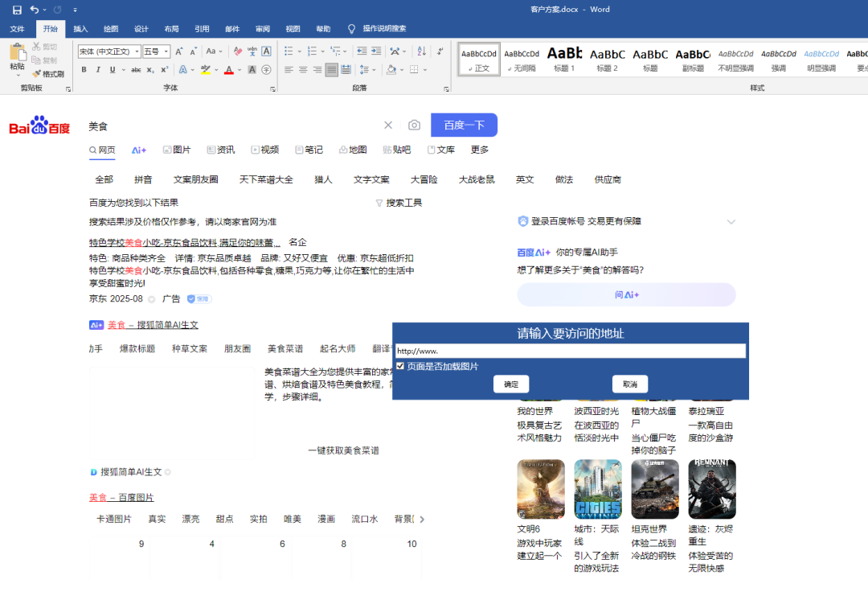Insert bulleted list
Screen dimensions: 868x600
pyautogui.click(x=289, y=51)
